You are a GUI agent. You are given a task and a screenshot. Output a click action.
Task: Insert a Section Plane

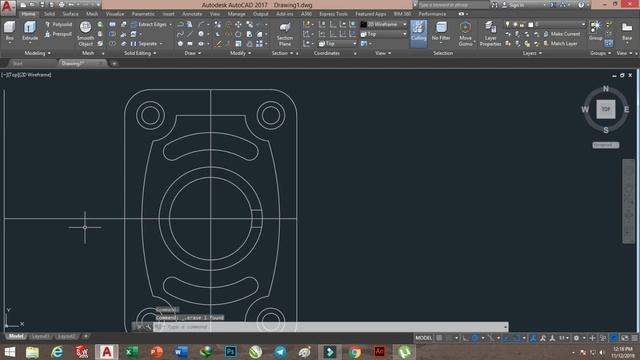pyautogui.click(x=285, y=34)
